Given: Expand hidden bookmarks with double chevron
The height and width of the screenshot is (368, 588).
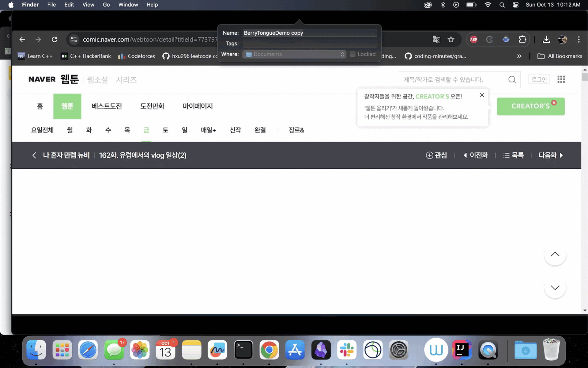Looking at the screenshot, I should pyautogui.click(x=519, y=56).
